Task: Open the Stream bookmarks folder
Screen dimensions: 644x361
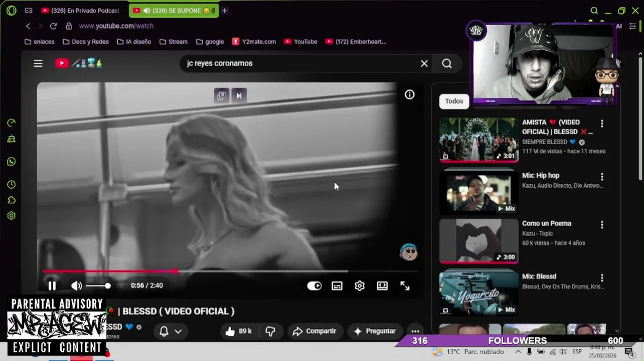Action: coord(174,42)
